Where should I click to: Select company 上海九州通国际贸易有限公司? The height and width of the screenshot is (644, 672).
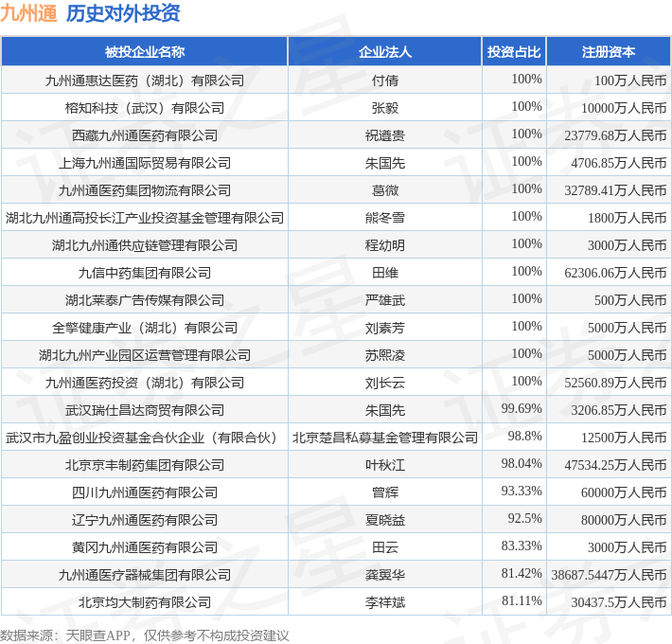(x=145, y=163)
